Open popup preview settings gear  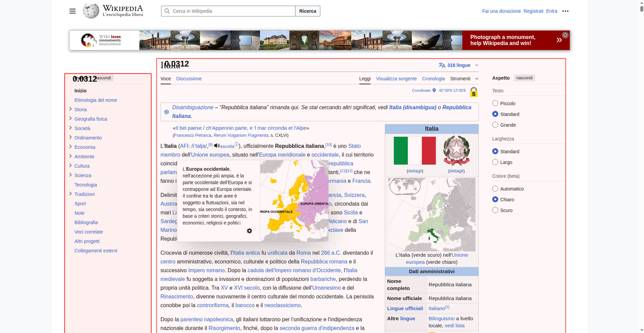point(249,231)
